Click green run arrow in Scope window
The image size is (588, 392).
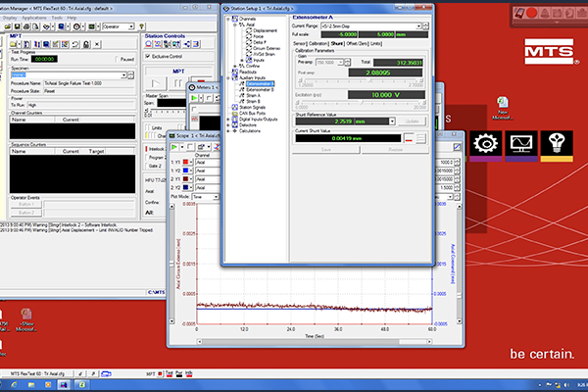(x=174, y=147)
